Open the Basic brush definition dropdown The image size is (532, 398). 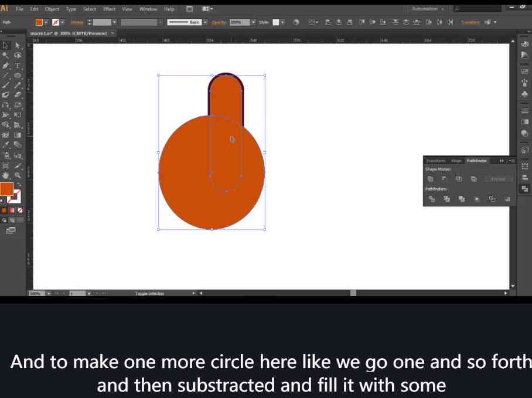click(205, 22)
